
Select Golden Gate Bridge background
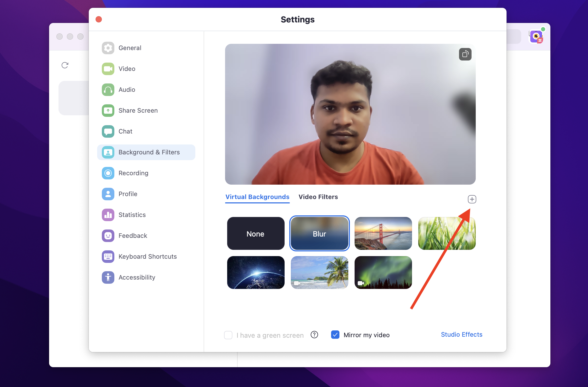[383, 233]
